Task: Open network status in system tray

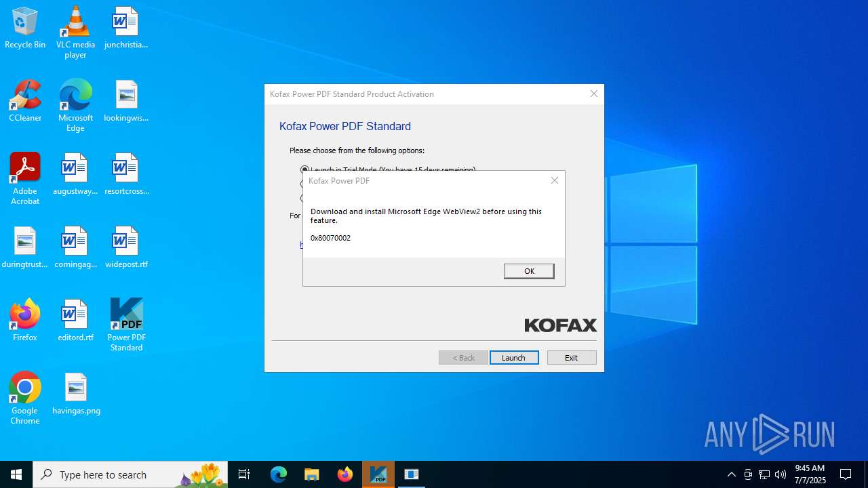Action: coord(764,474)
